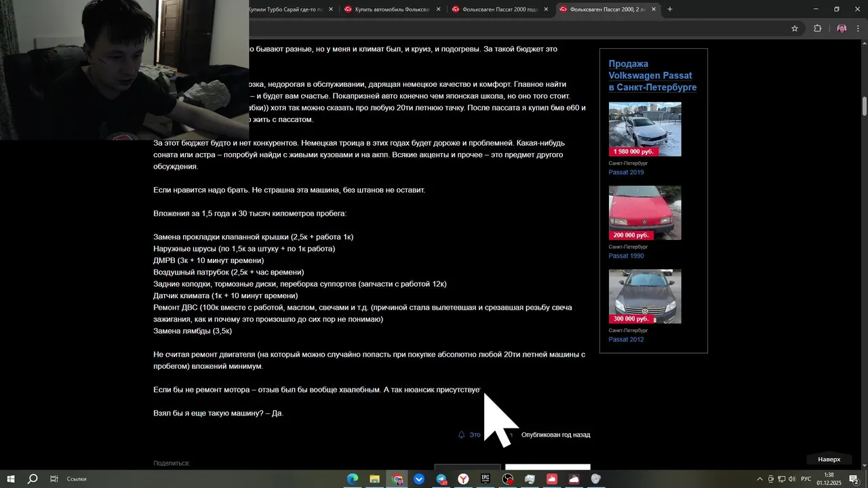
Task: Open the browser extensions puzzle icon
Action: 817,28
